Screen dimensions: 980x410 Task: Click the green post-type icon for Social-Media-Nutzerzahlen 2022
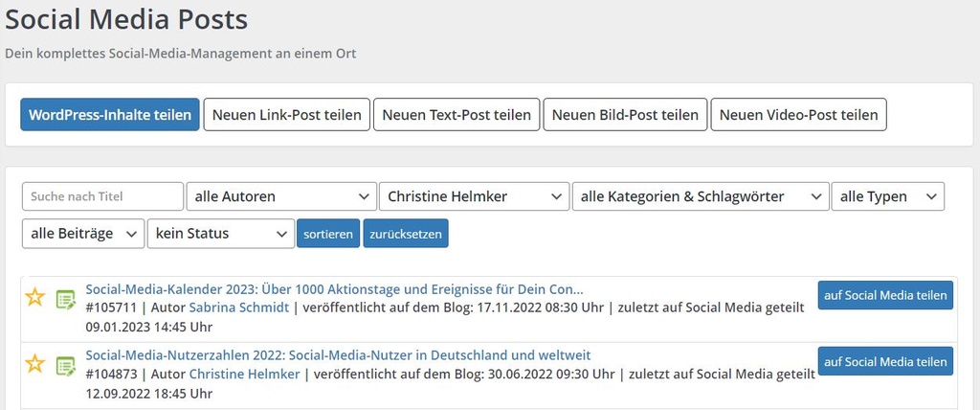click(66, 366)
